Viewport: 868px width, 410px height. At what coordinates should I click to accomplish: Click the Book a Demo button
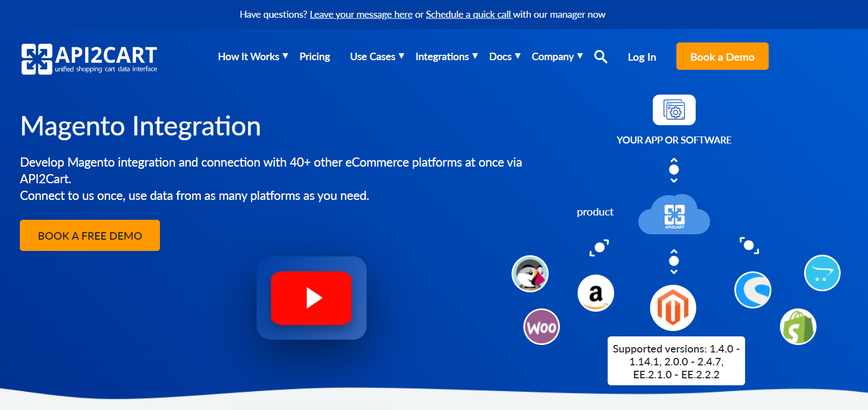723,56
